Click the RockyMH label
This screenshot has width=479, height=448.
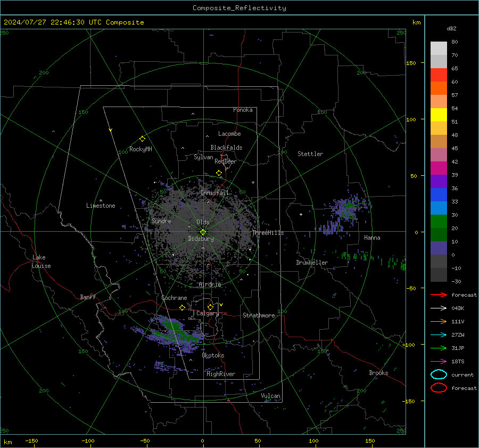pyautogui.click(x=141, y=149)
